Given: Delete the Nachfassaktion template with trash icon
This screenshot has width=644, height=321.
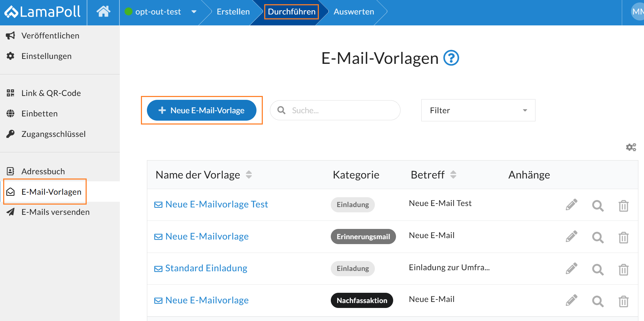Looking at the screenshot, I should pos(624,301).
